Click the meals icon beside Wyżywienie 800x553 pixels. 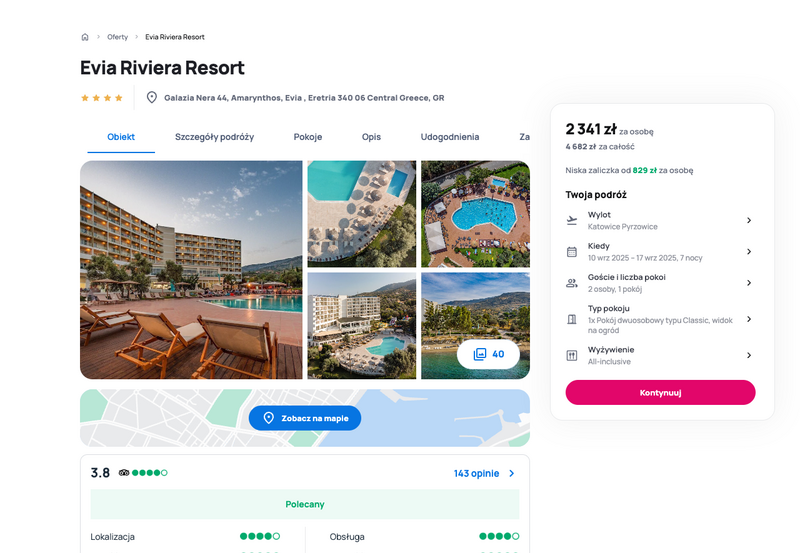click(572, 356)
